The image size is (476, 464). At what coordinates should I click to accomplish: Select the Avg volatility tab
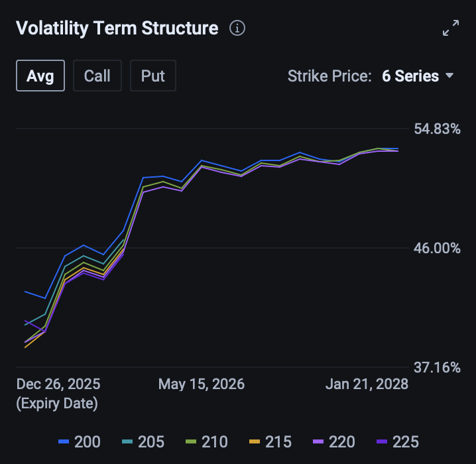point(40,76)
